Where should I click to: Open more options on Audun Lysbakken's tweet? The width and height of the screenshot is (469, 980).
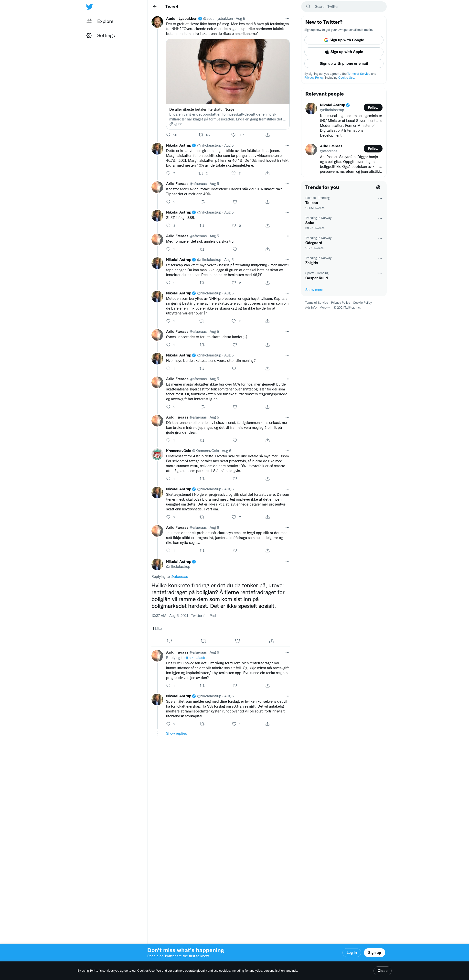(x=287, y=19)
